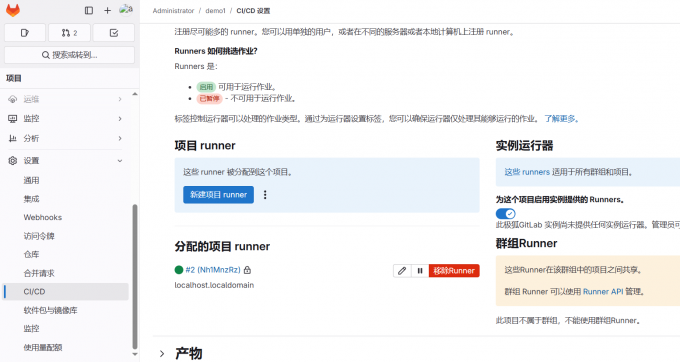Click the 项目 sidebar heading
Image resolution: width=680 pixels, height=362 pixels.
click(x=14, y=78)
